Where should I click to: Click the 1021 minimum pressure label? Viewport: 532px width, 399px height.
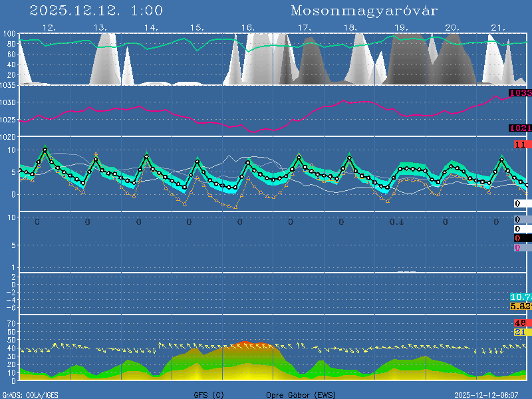pyautogui.click(x=520, y=128)
